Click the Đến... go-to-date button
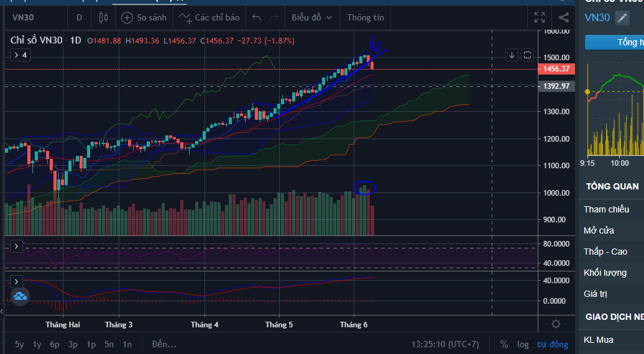644x354 pixels. 164,344
